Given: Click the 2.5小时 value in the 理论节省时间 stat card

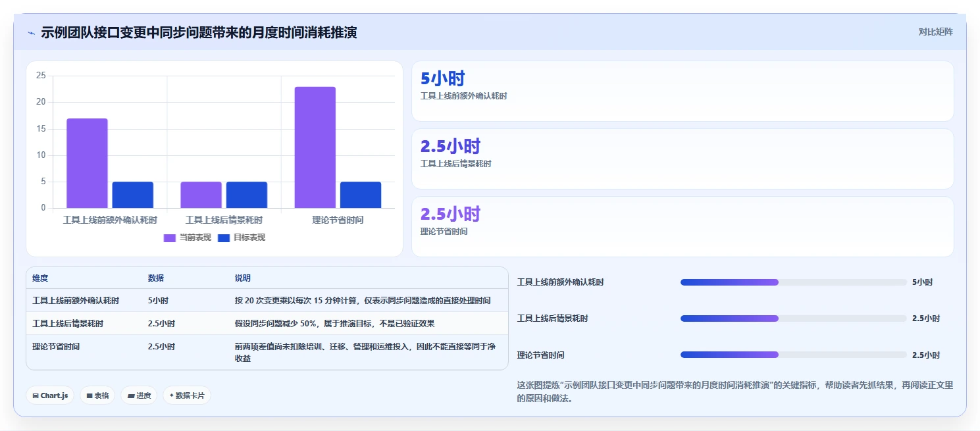Looking at the screenshot, I should 450,214.
